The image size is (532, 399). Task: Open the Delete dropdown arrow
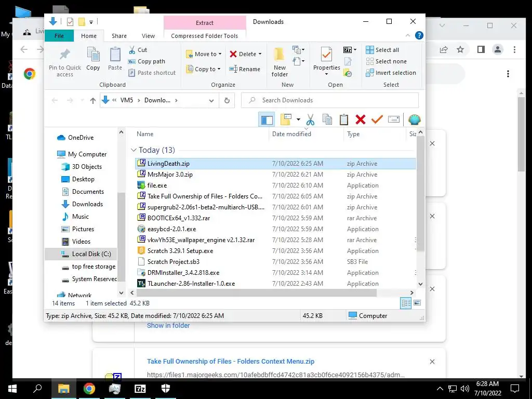tap(260, 54)
